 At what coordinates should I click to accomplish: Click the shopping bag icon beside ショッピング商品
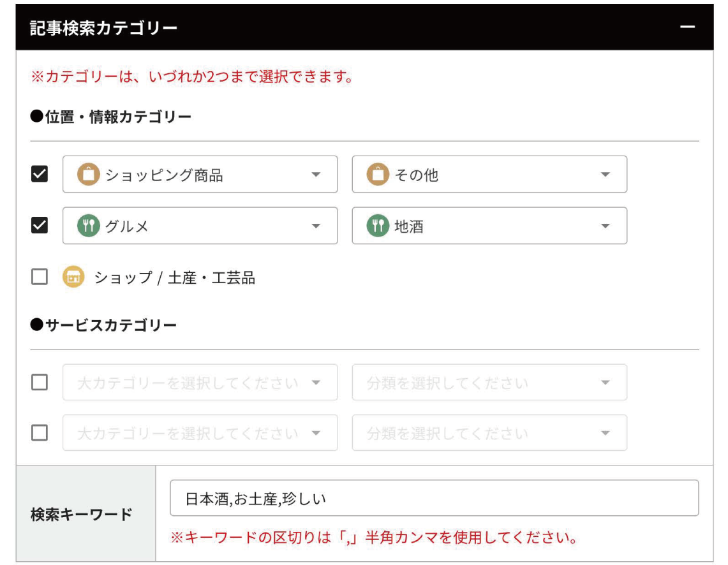[x=88, y=175]
